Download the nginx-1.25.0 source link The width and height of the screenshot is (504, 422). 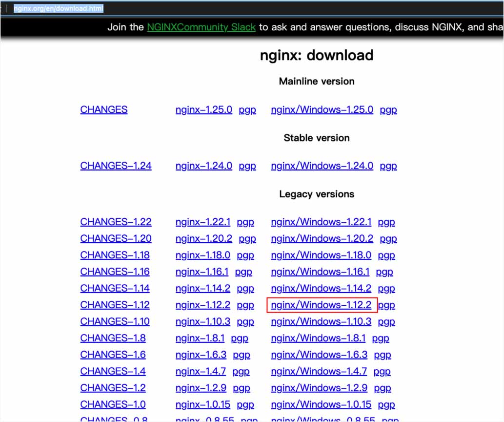point(204,110)
